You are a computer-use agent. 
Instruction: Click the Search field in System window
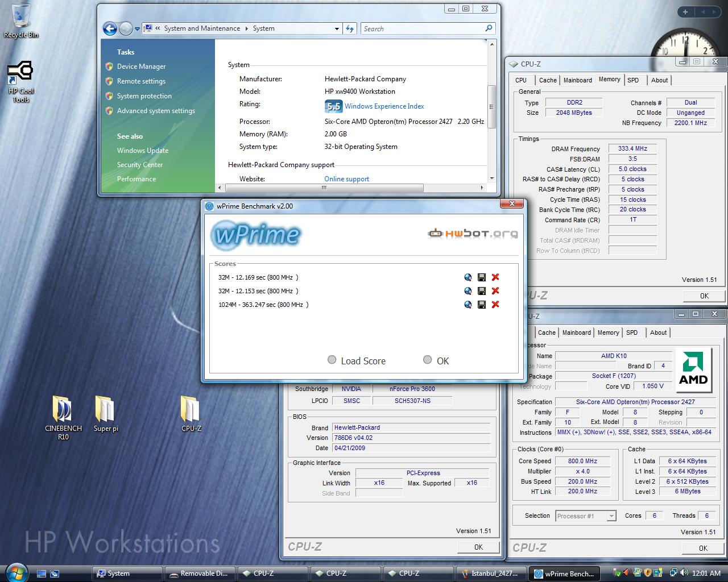tap(422, 28)
